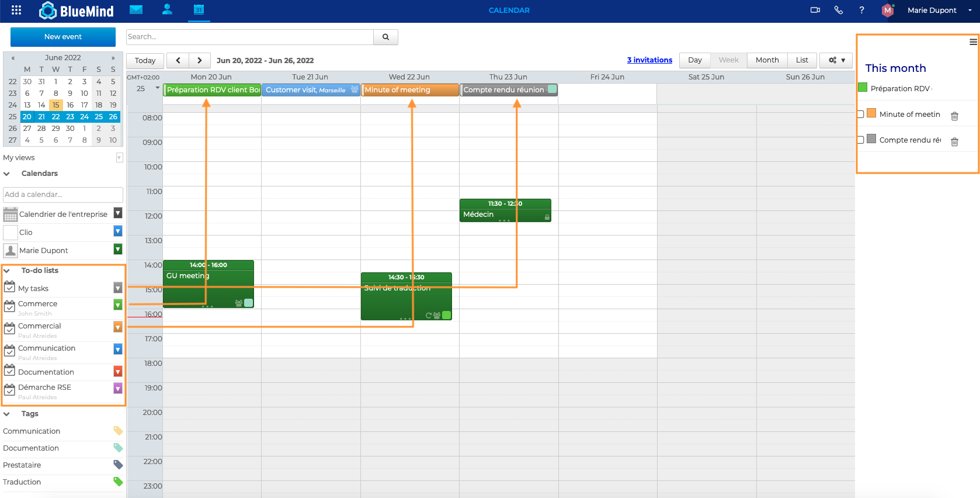
Task: Click the phone call icon
Action: (839, 10)
